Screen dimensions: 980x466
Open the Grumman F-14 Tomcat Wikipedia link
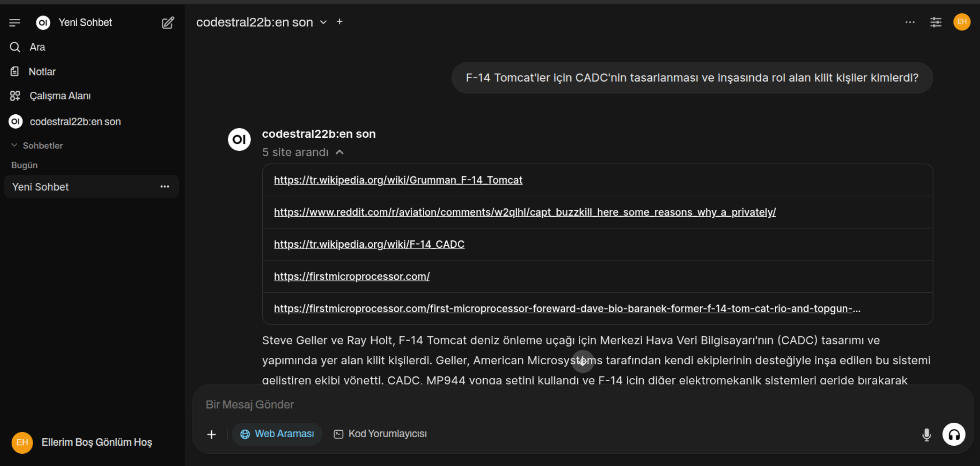coord(398,180)
